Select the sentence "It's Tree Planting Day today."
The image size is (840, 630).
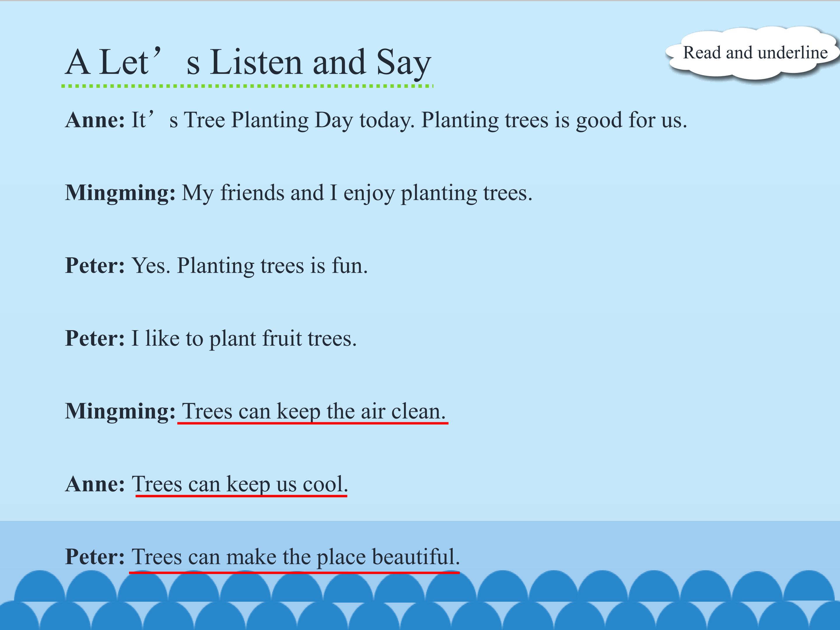(x=272, y=120)
